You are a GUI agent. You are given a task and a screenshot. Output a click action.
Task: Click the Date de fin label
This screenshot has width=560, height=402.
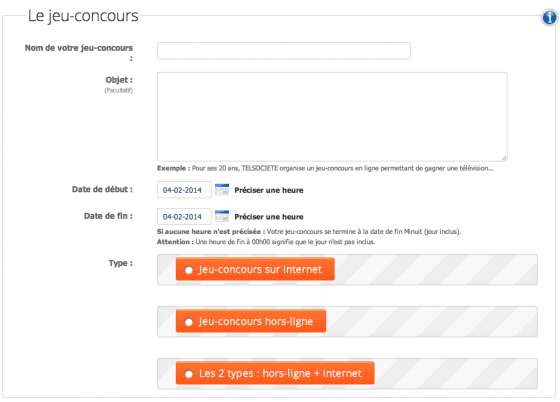(108, 216)
